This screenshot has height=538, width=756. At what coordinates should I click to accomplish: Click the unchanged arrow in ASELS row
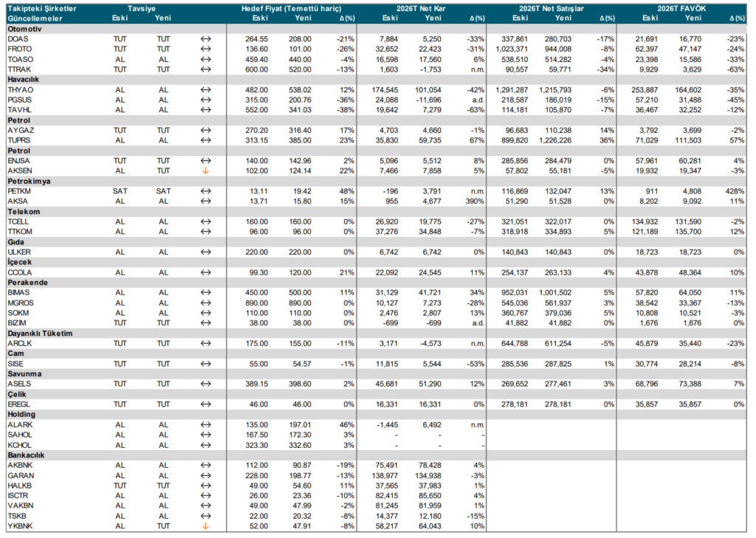[x=206, y=384]
